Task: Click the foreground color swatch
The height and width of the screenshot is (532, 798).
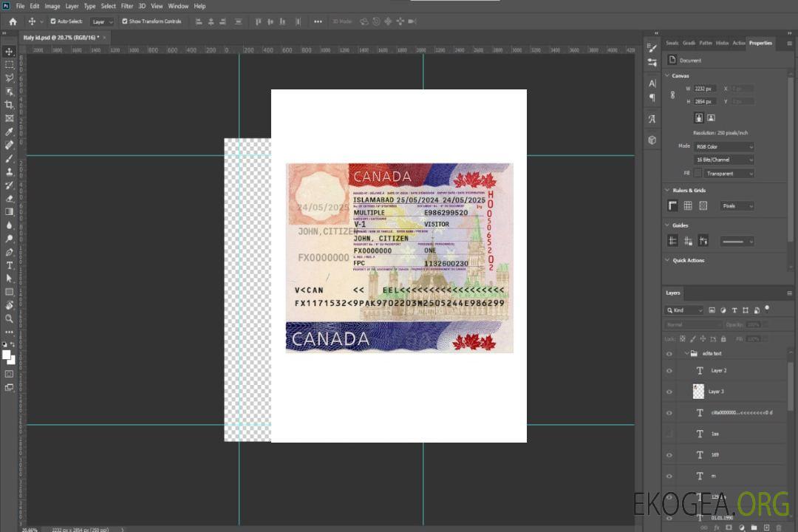Action: click(6, 355)
